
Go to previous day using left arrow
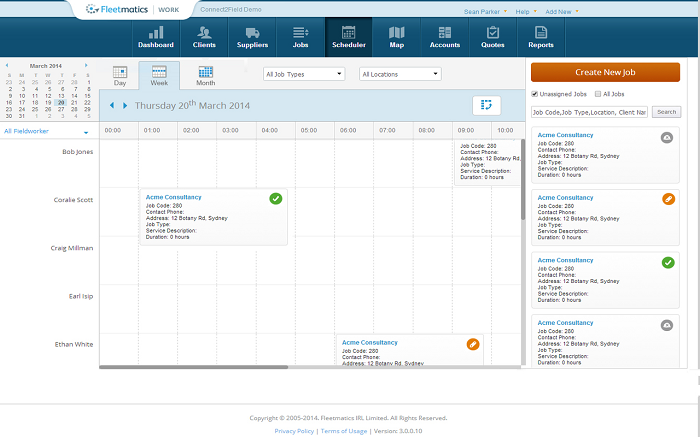(112, 105)
